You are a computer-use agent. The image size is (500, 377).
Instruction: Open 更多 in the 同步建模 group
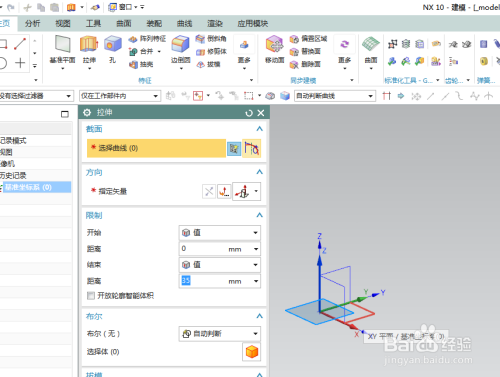[x=344, y=52]
